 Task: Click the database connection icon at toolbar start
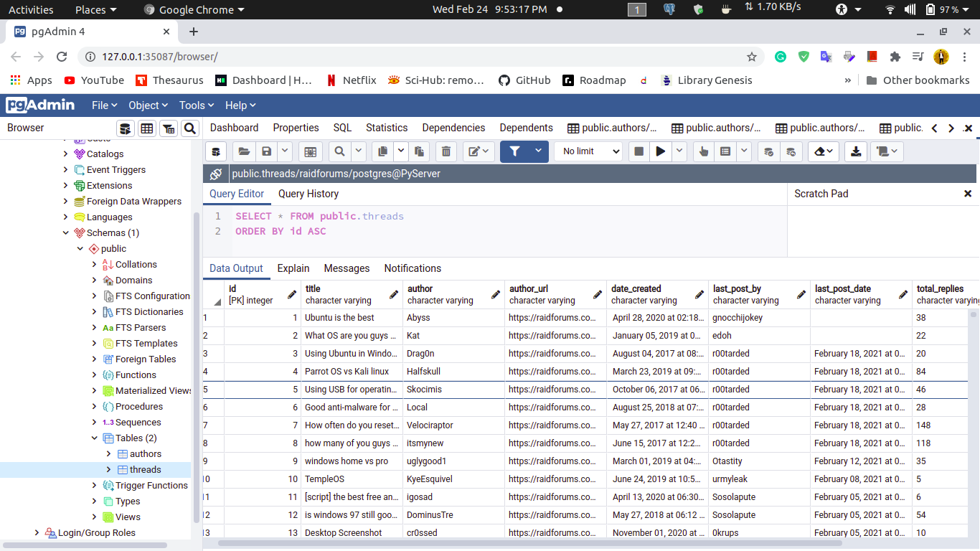(x=217, y=151)
